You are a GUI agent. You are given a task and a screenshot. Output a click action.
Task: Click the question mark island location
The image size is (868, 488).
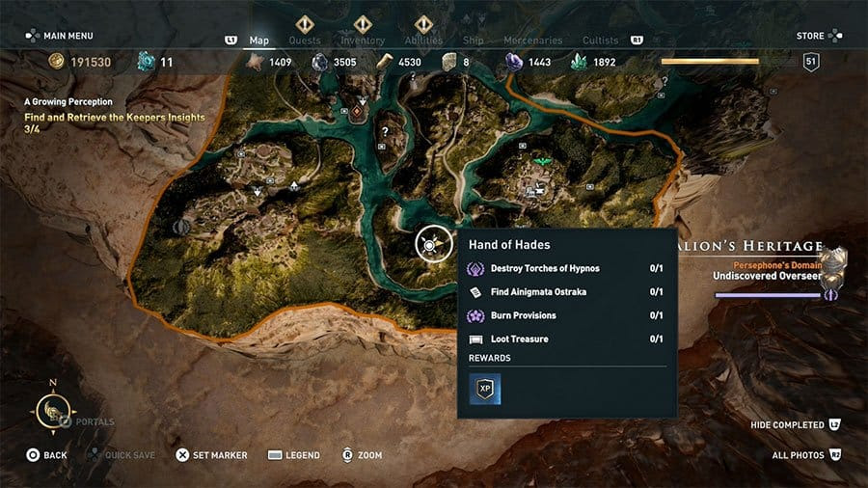click(385, 132)
